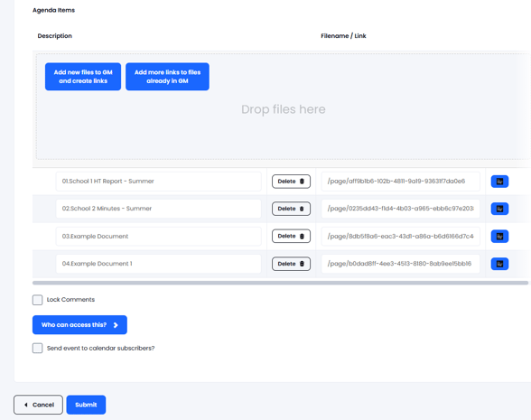Click Add new files to GM and create links
This screenshot has width=531, height=420.
point(83,77)
